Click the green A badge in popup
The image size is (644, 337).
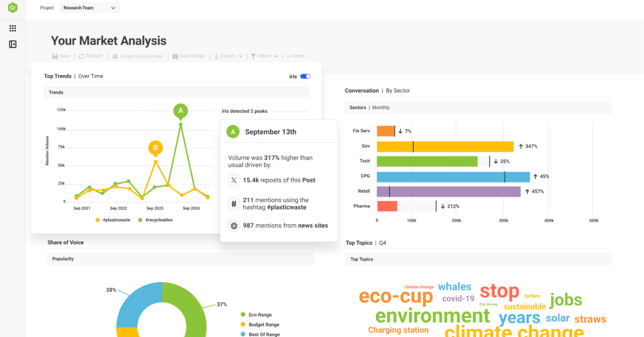(232, 131)
